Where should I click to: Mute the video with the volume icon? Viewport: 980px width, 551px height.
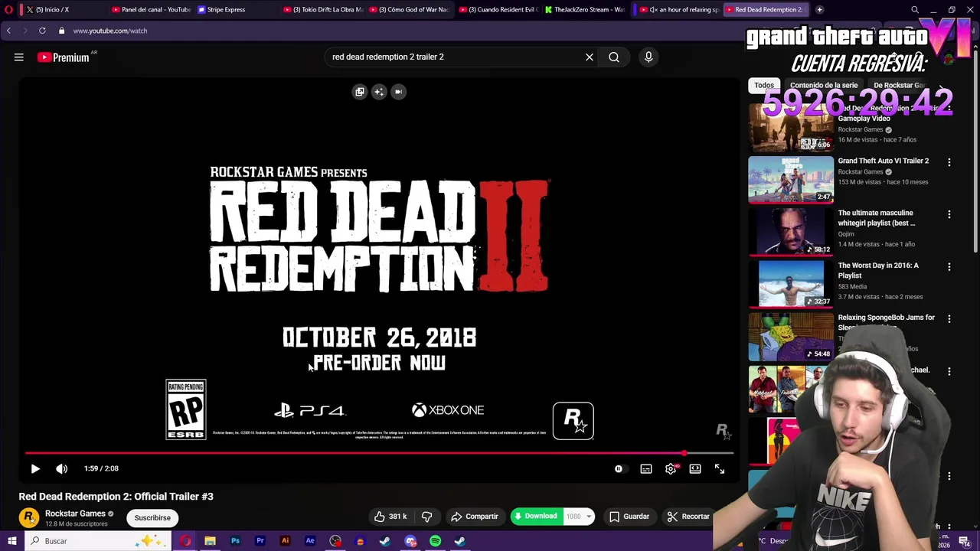62,468
